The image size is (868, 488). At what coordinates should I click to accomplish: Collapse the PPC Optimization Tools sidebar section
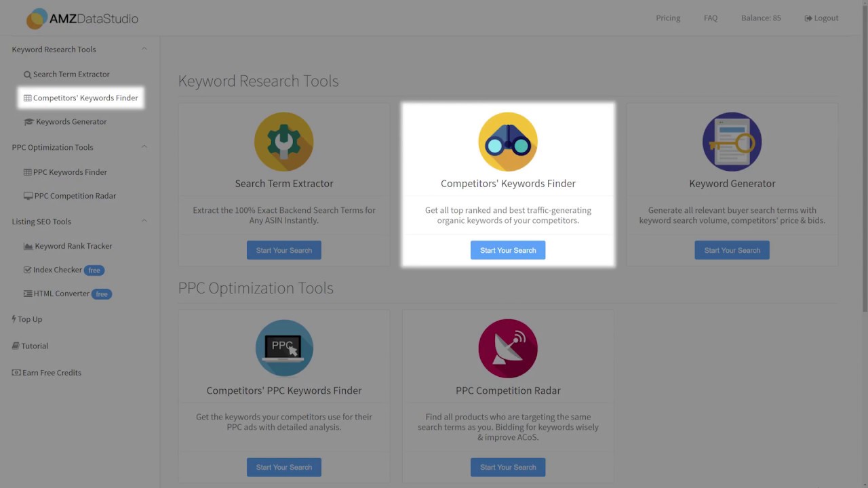[144, 147]
